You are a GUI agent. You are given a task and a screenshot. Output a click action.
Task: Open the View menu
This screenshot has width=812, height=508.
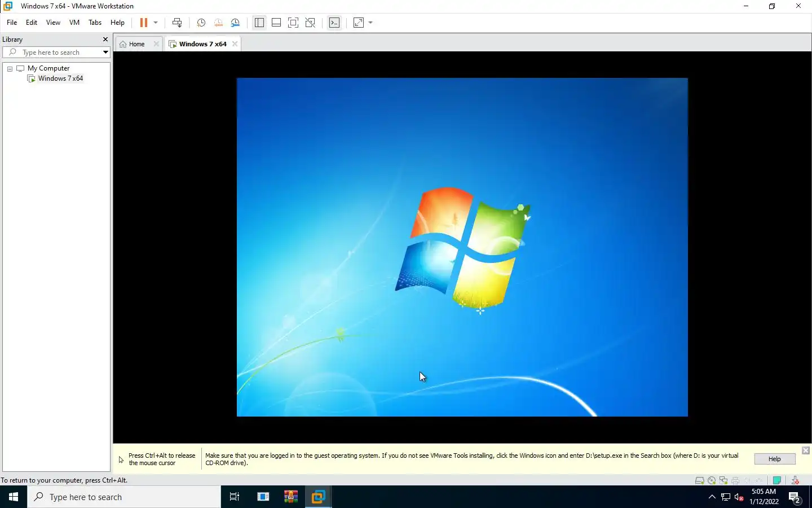[x=53, y=23]
